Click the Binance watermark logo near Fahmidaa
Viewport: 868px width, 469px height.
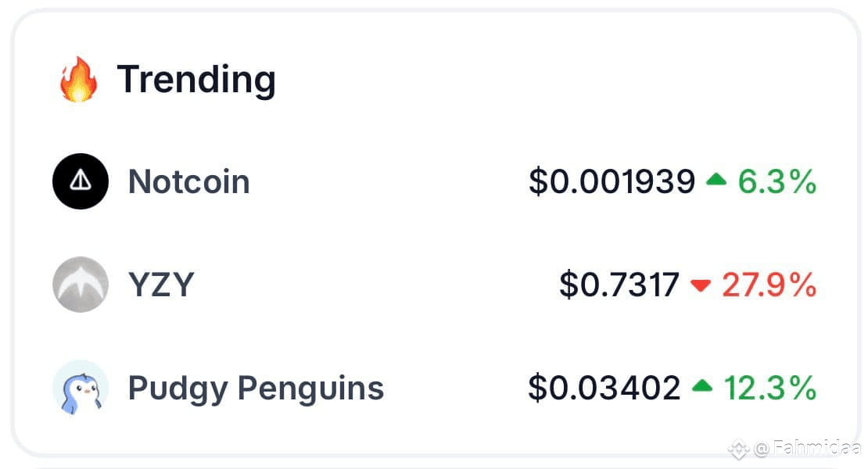(738, 449)
